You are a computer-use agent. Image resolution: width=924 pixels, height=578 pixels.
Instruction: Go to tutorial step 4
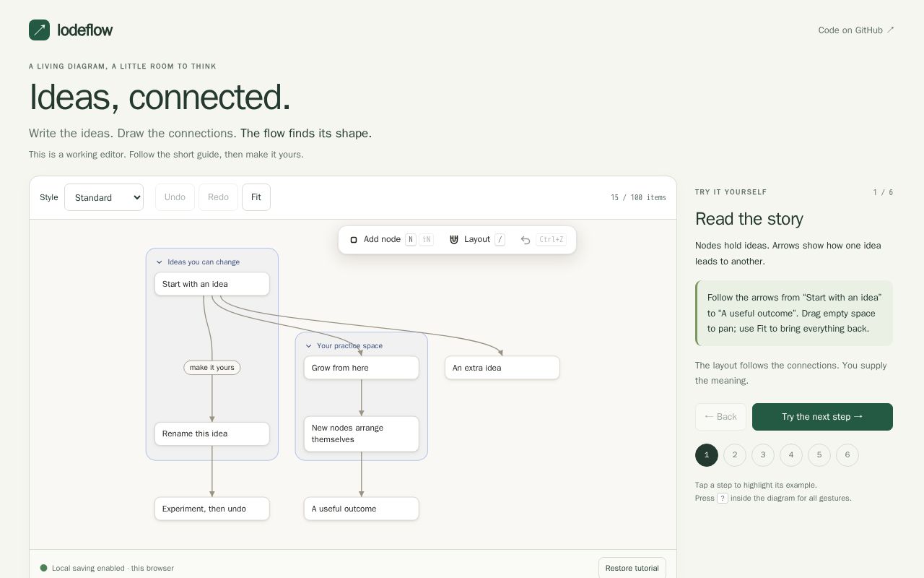pos(791,455)
